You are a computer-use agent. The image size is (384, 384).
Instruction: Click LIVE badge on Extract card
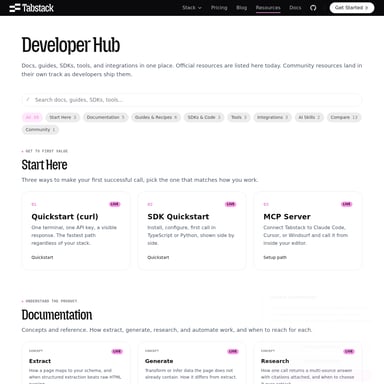click(x=117, y=351)
